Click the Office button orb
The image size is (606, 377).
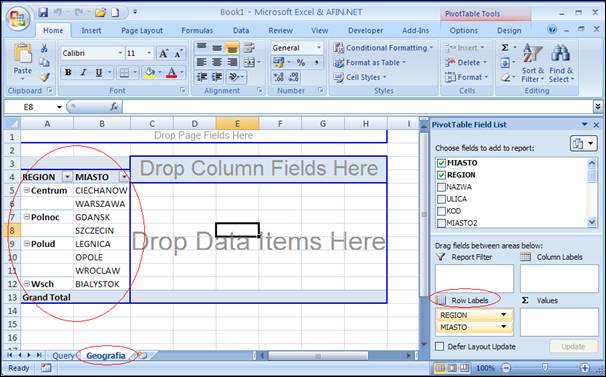18,19
